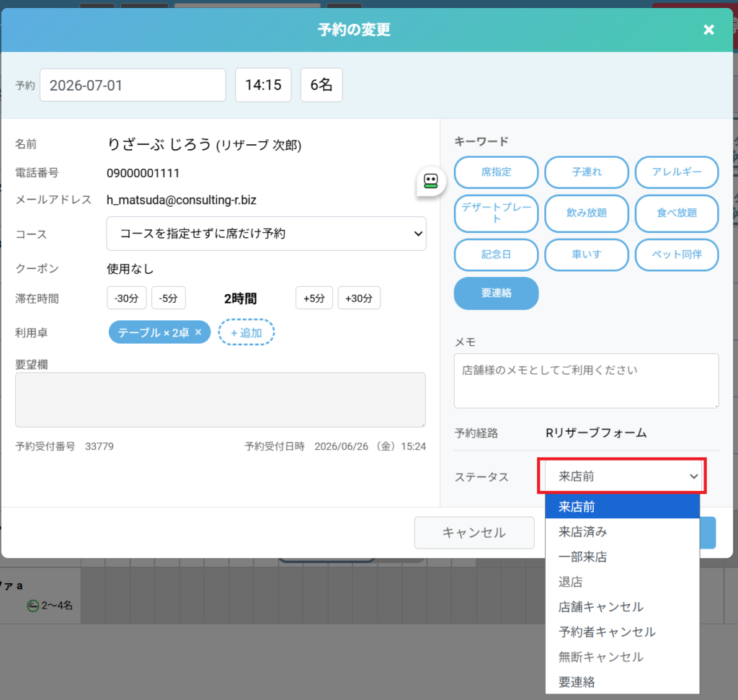Screen dimensions: 738x700
Task: Toggle the 食べ放題 keyword
Action: (676, 213)
